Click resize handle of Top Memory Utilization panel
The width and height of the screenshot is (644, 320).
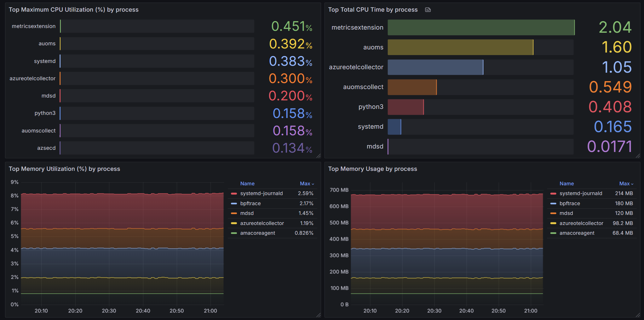click(x=319, y=315)
